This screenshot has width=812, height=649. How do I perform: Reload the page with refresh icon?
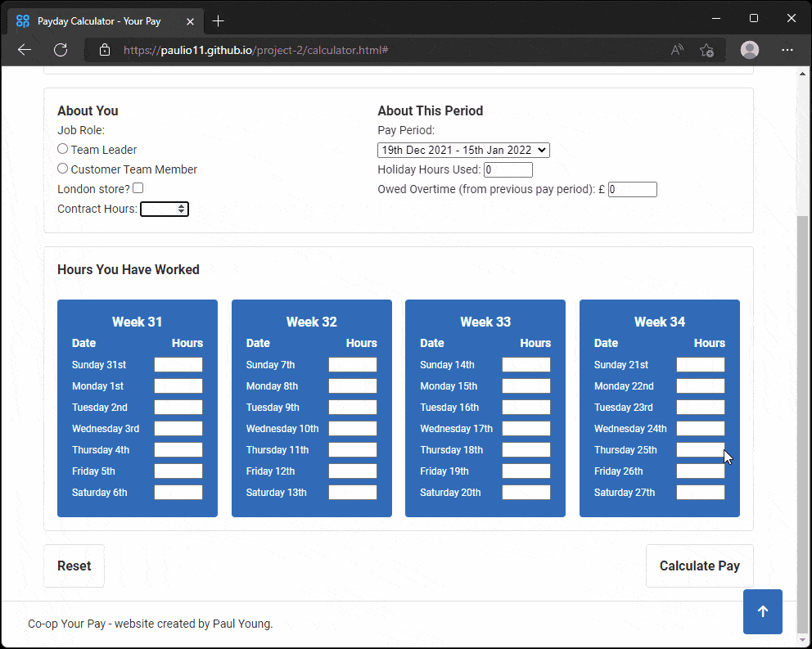coord(61,50)
